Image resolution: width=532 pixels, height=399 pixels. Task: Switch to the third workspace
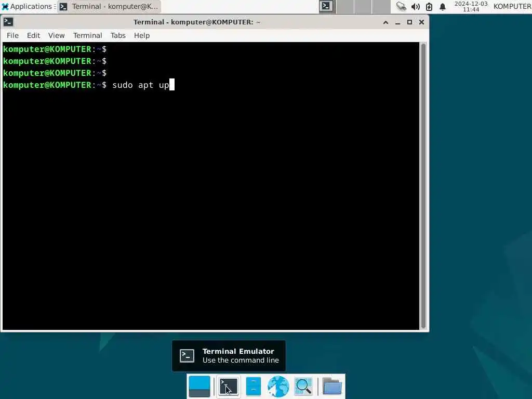click(363, 6)
